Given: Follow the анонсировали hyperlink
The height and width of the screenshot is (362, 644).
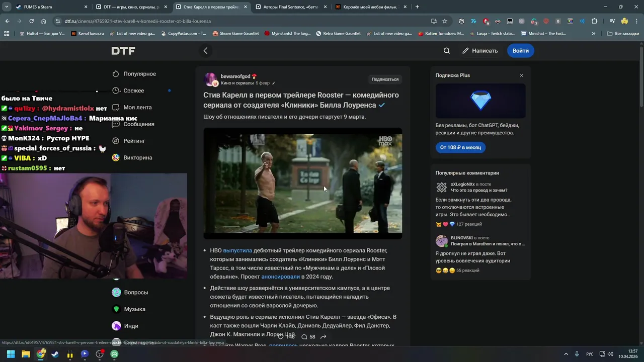Looking at the screenshot, I should (x=280, y=277).
